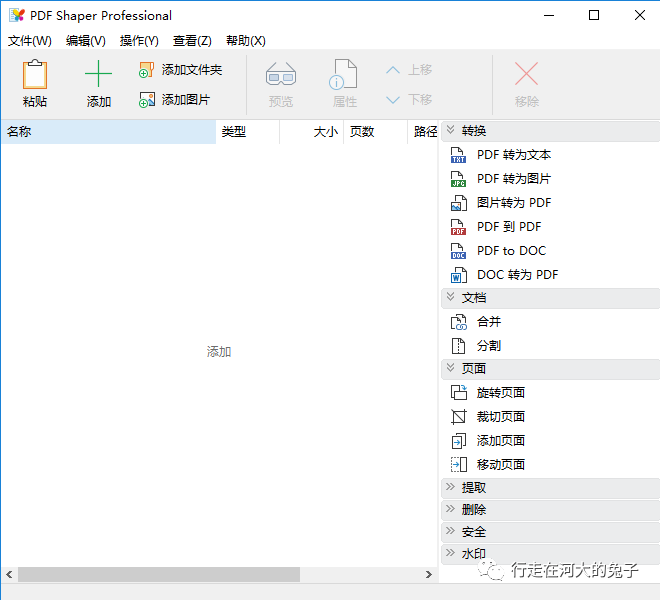Viewport: 660px width, 600px height.
Task: Select the PDF to DOC icon
Action: 458,251
